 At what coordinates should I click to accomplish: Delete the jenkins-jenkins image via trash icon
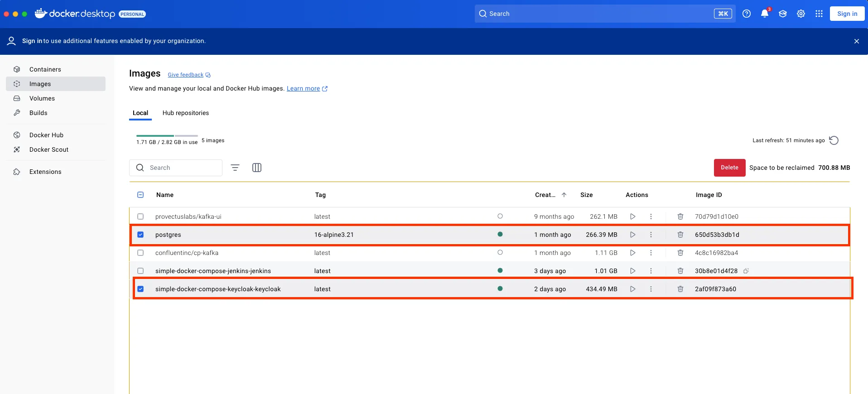(680, 271)
